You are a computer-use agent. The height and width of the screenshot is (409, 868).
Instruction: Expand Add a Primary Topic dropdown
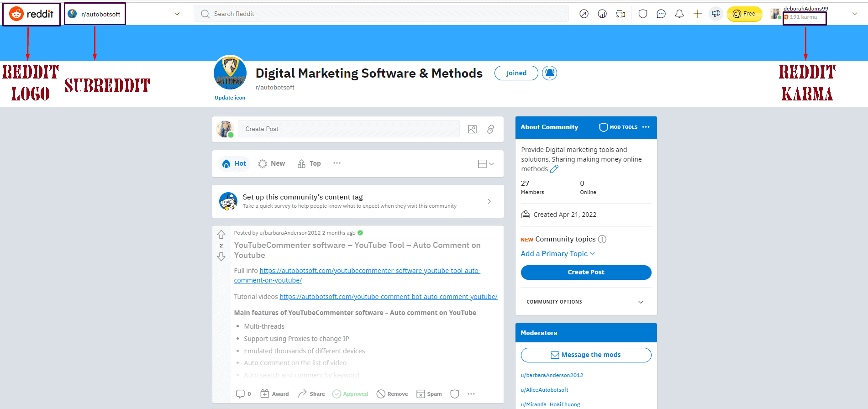coord(558,254)
